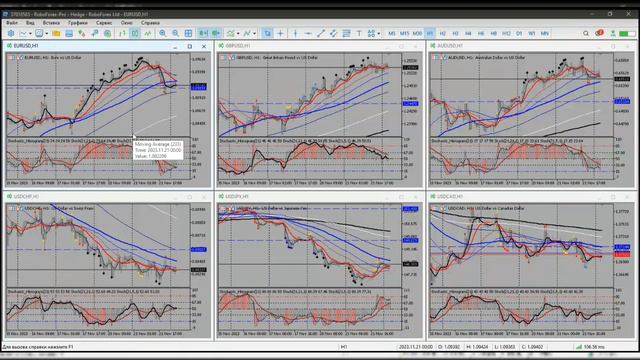Switch chart to bar chart mode
This screenshot has height=360, width=640.
122,33
